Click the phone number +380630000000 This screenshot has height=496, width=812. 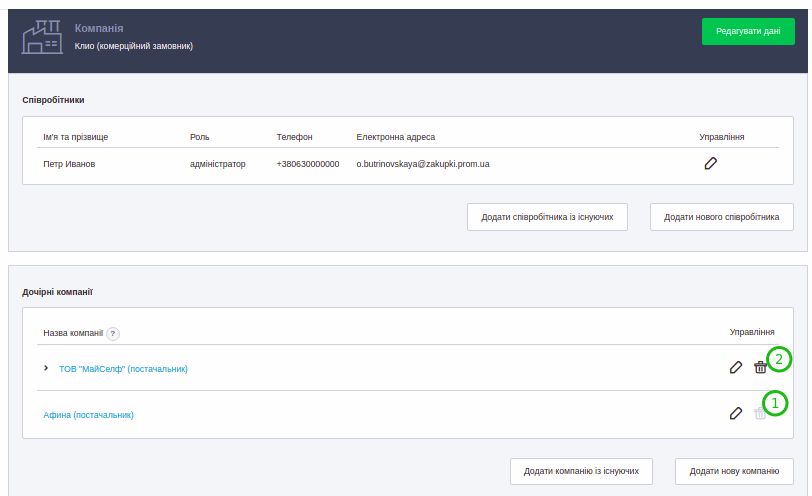click(x=307, y=164)
